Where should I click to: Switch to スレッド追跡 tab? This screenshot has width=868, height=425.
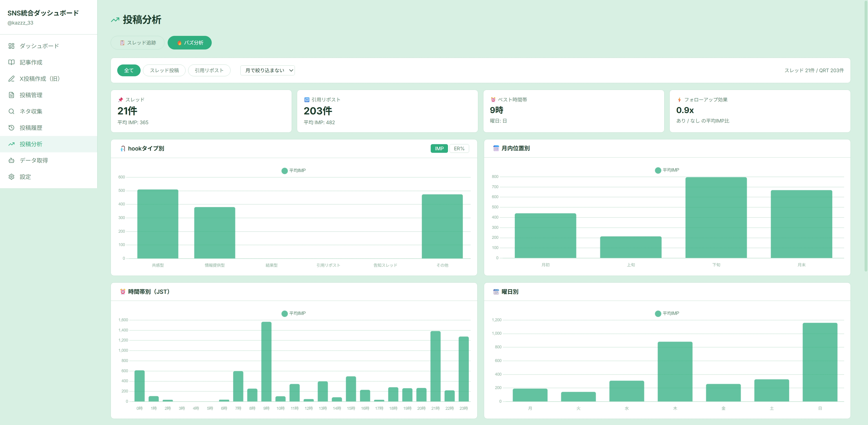pyautogui.click(x=137, y=43)
